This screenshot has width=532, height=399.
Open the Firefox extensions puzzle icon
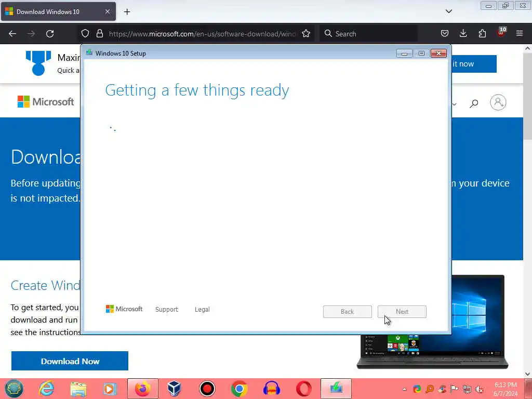pos(482,33)
